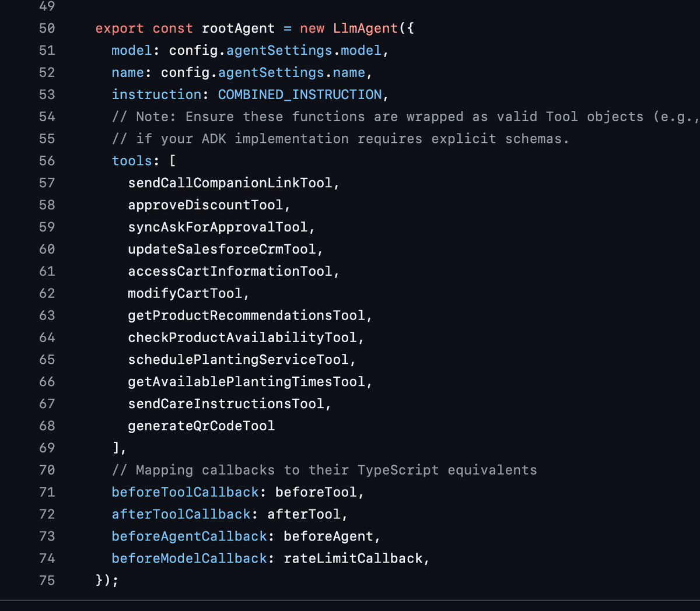The image size is (700, 611).
Task: Click schedulePlantingServiceTool on line 65
Action: pos(240,360)
